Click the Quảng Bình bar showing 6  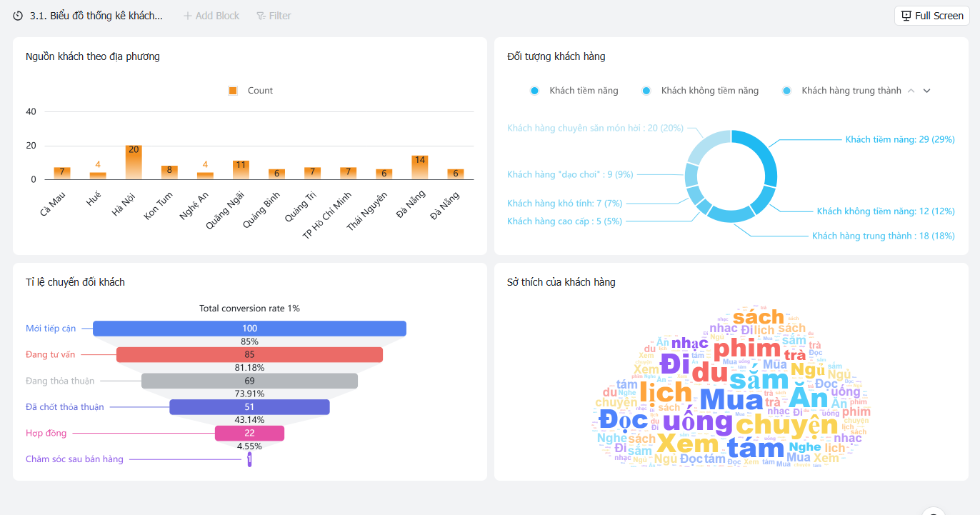(276, 174)
